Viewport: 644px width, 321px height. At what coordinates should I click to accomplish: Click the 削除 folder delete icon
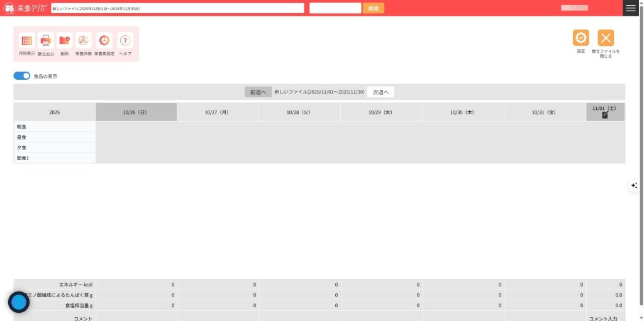tap(65, 41)
